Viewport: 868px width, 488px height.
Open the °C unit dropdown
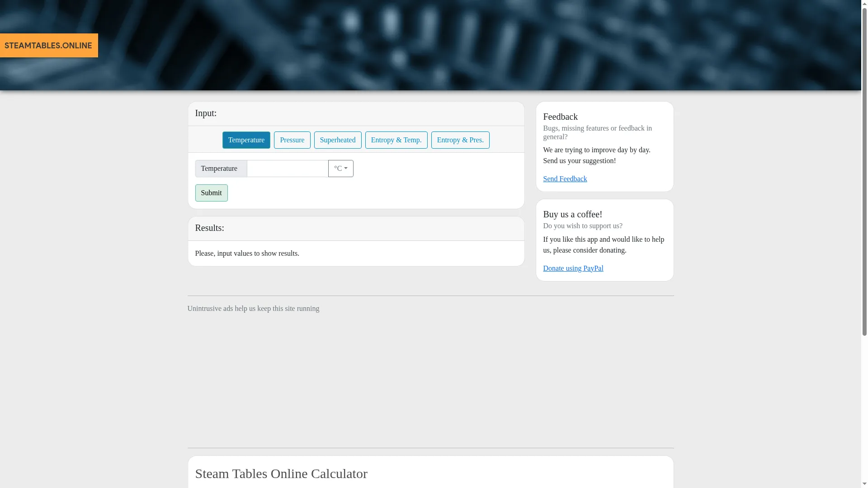[341, 169]
